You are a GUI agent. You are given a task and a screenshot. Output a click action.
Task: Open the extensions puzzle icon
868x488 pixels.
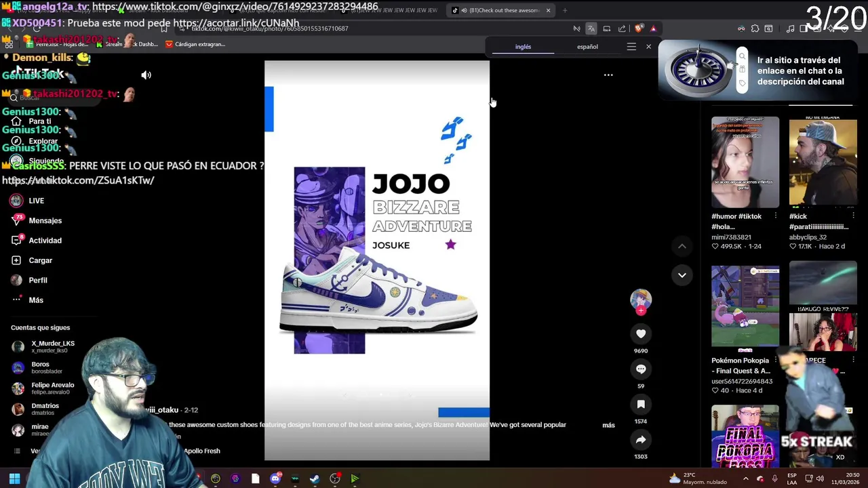pyautogui.click(x=755, y=28)
